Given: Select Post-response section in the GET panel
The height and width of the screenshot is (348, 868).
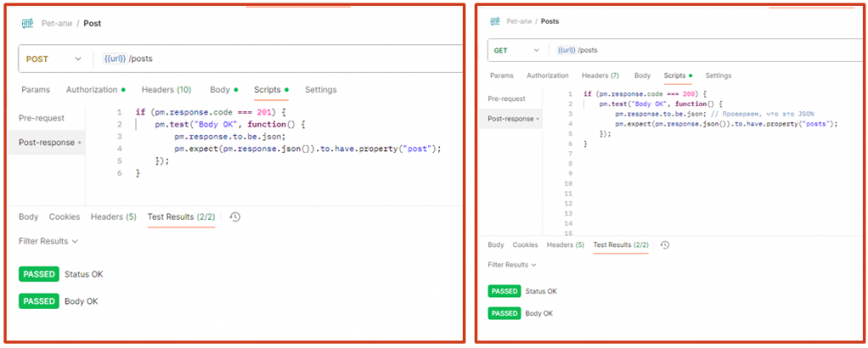Looking at the screenshot, I should click(511, 119).
